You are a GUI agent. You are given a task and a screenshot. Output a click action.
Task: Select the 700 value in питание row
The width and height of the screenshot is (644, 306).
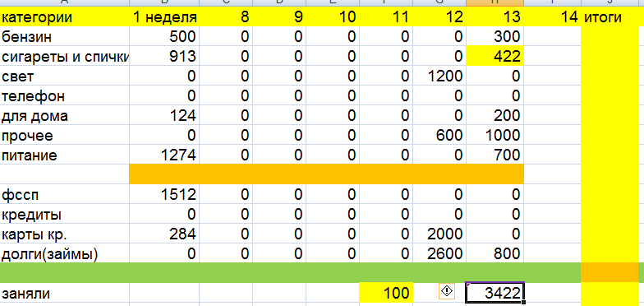click(x=494, y=155)
